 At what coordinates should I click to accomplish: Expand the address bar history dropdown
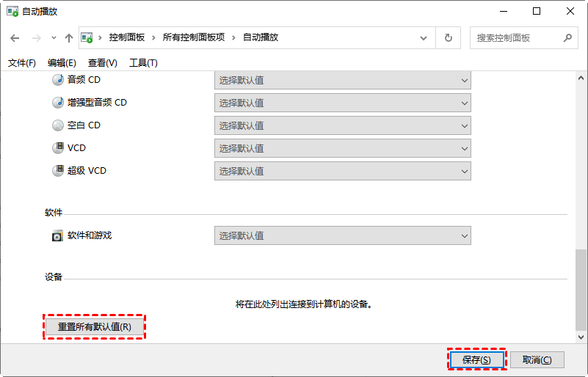tap(425, 38)
